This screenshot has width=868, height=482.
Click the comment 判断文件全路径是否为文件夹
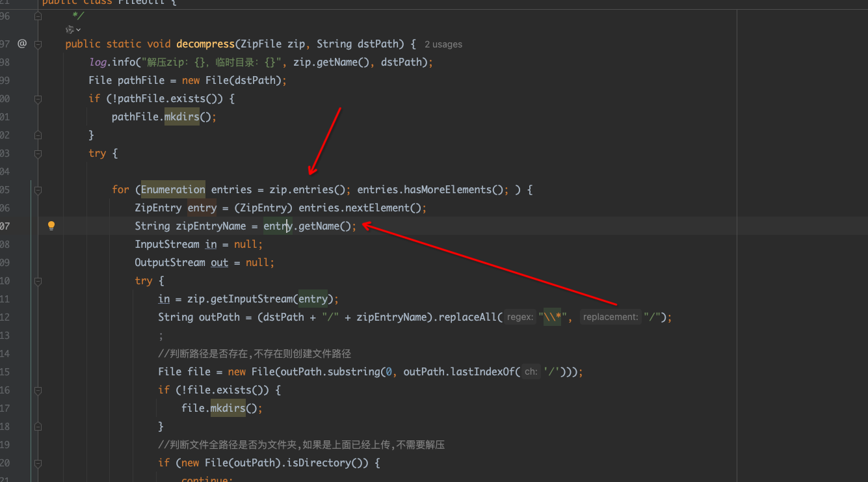(301, 444)
